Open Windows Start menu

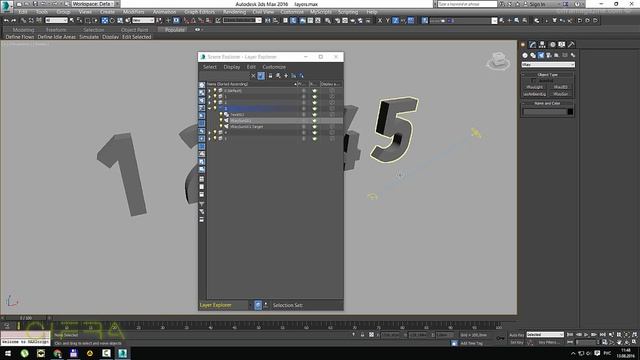(8, 353)
